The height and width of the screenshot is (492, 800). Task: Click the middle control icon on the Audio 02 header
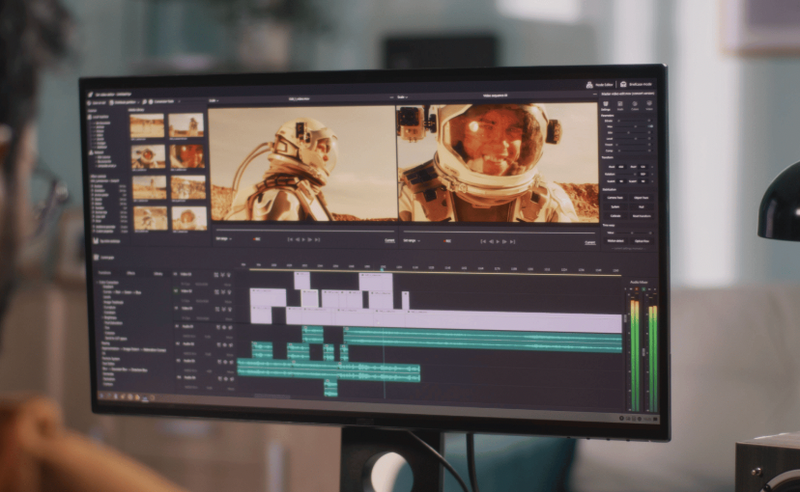tap(224, 345)
